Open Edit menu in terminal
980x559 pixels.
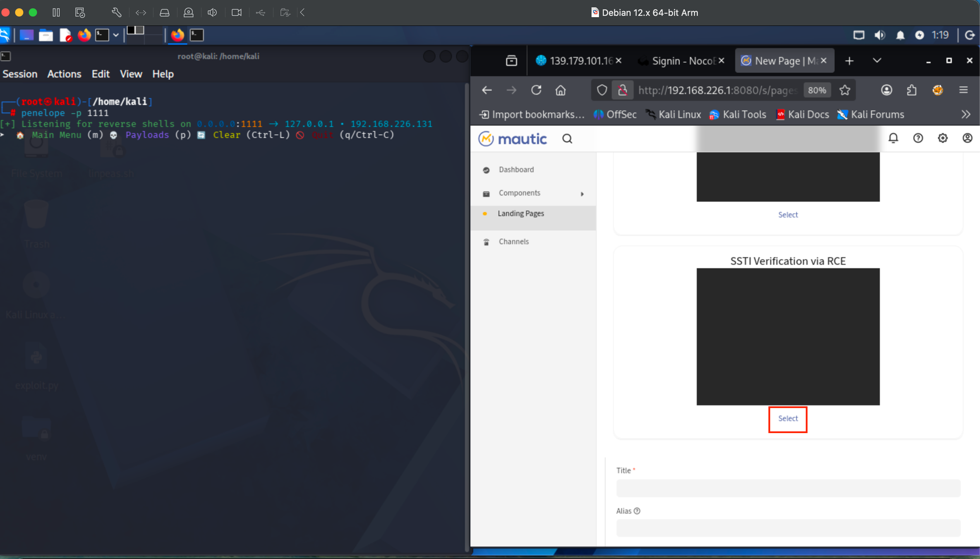coord(100,74)
